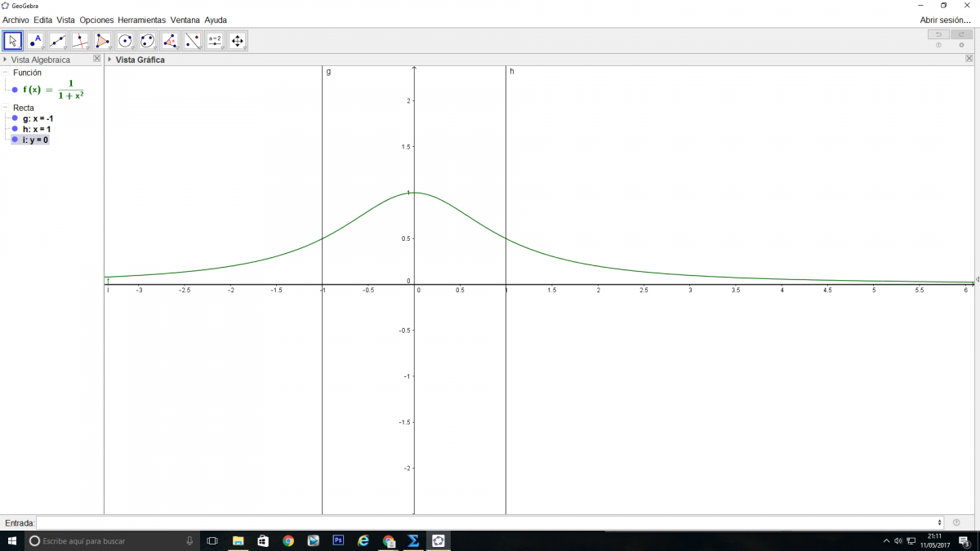Open the Opciones menu
This screenshot has width=980, height=551.
(x=96, y=20)
